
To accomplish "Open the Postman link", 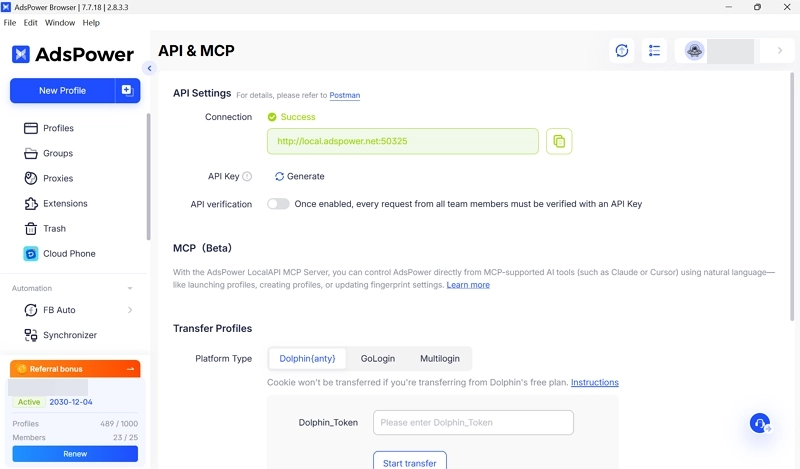I will [344, 95].
